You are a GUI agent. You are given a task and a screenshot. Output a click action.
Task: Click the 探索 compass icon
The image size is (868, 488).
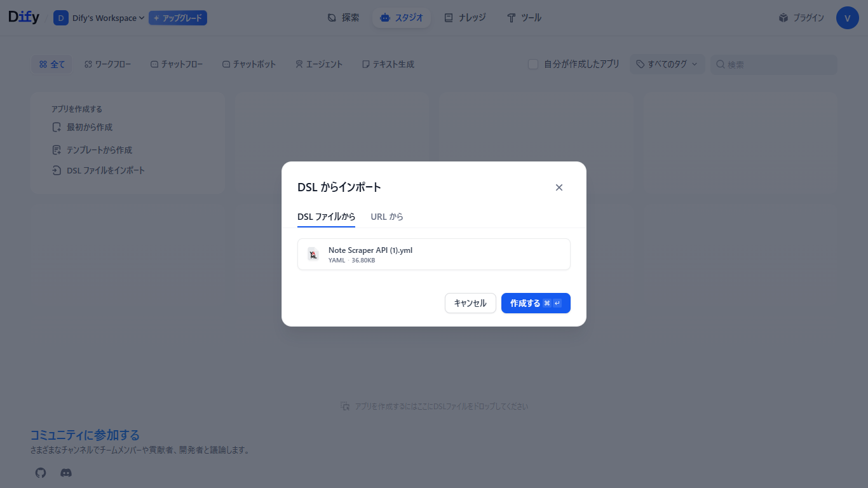click(x=332, y=18)
